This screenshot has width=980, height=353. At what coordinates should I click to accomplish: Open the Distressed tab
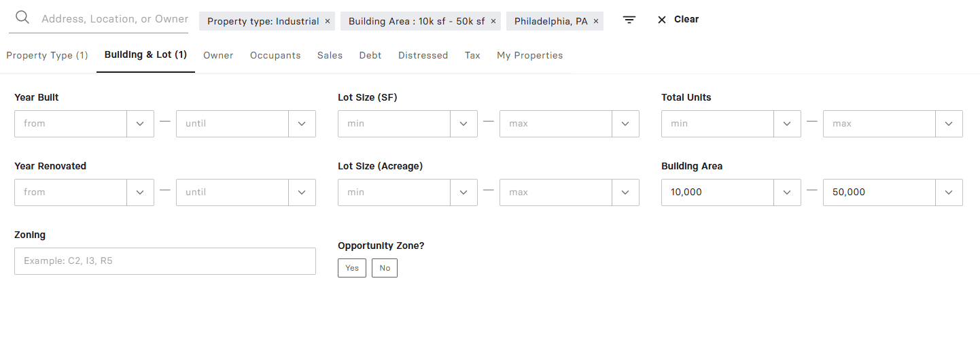pos(423,56)
